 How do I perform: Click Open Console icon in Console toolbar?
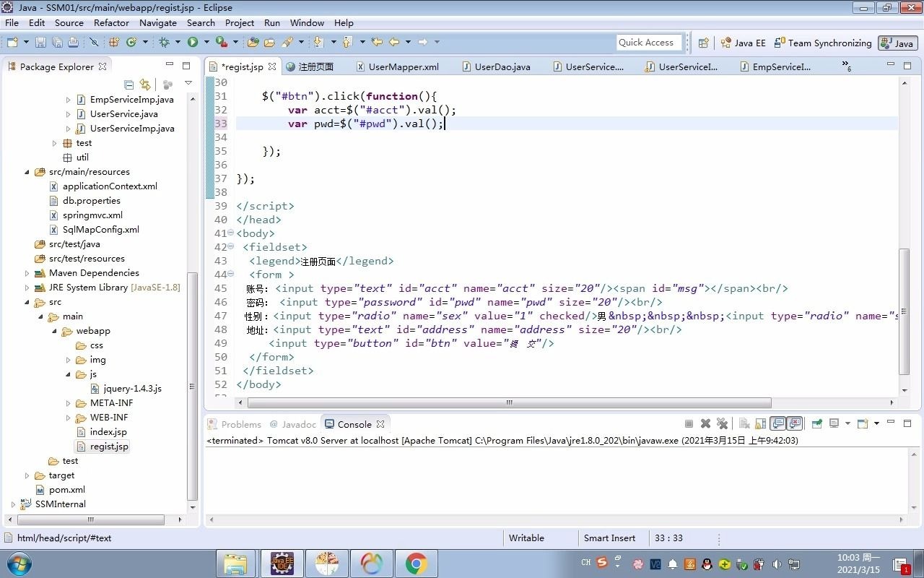click(862, 423)
